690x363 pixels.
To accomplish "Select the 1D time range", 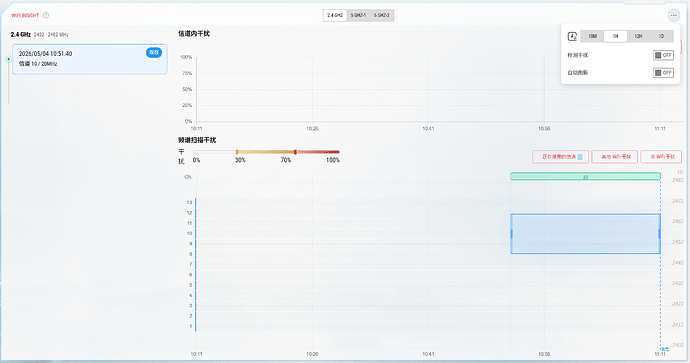I will 661,36.
